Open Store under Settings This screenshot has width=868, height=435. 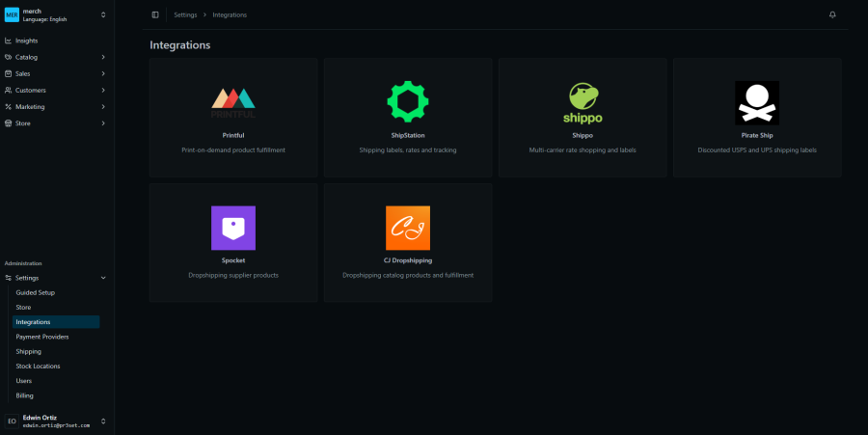(x=56, y=307)
